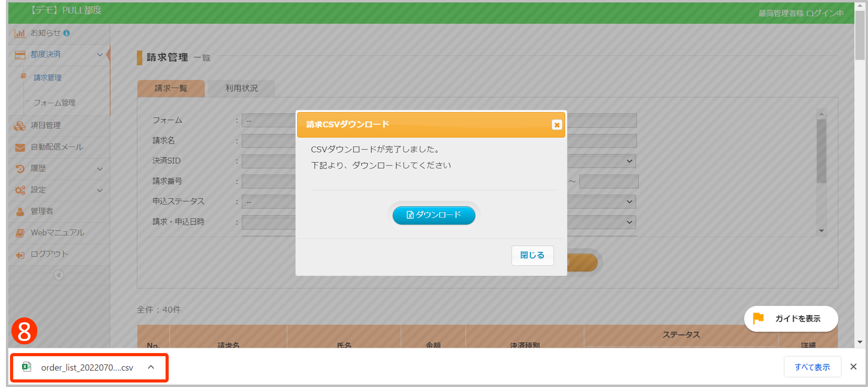Expand the 履歴 menu chevron
Viewport: 868px width, 387px height.
100,169
